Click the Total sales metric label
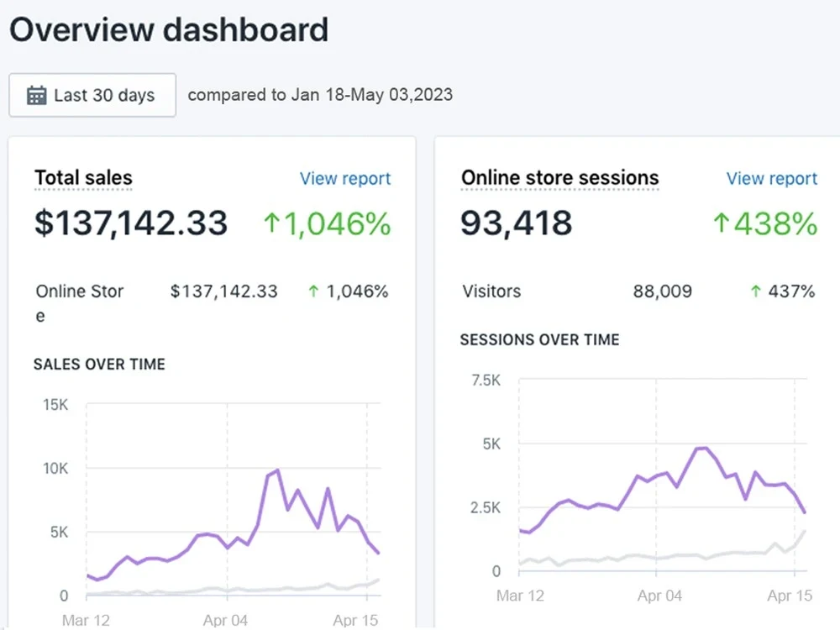The height and width of the screenshot is (630, 840). [83, 178]
